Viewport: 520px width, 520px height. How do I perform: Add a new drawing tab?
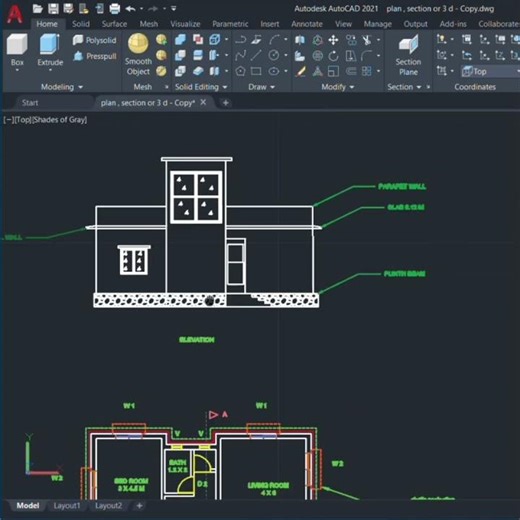226,103
